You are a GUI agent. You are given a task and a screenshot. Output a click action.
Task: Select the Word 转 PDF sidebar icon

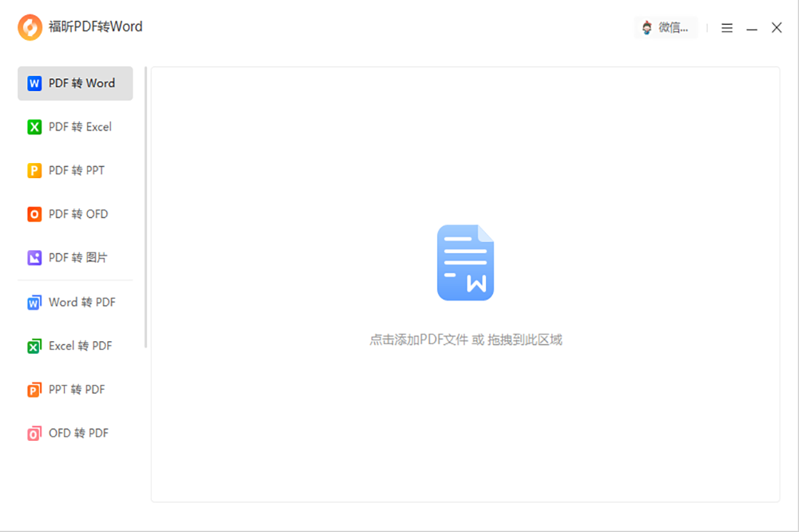34,302
